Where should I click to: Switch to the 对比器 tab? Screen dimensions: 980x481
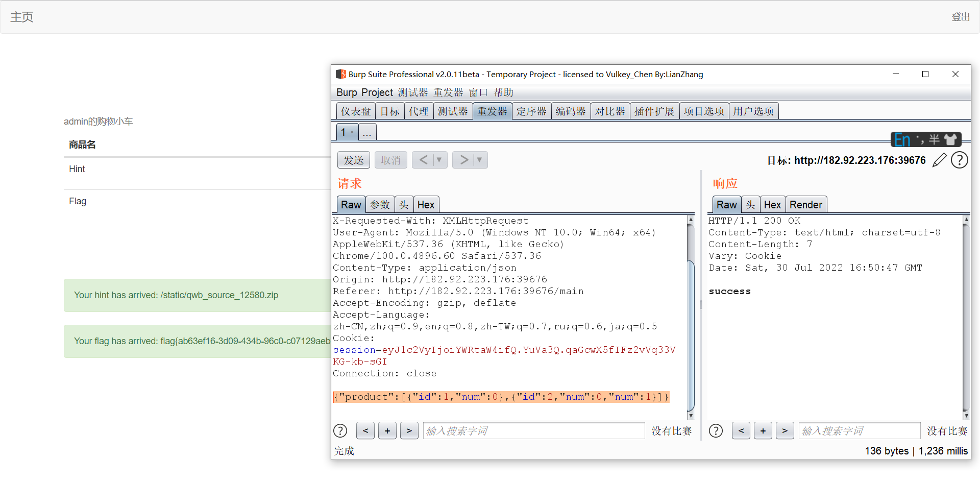(x=610, y=111)
